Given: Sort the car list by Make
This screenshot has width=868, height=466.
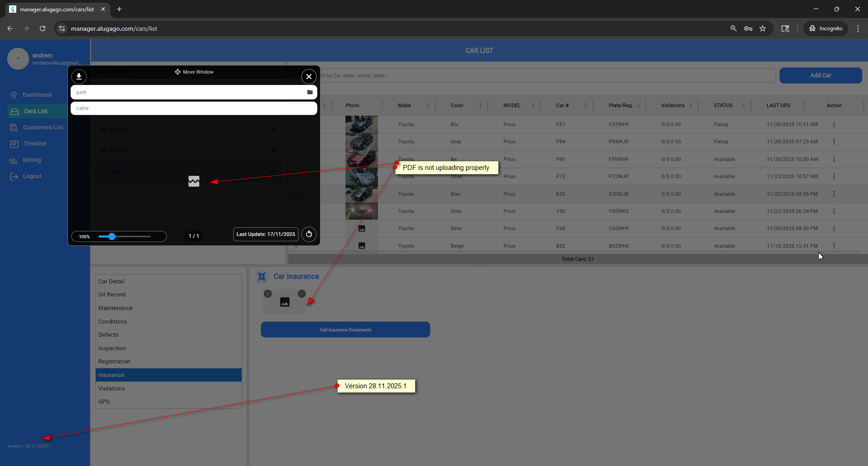Looking at the screenshot, I should [x=427, y=106].
